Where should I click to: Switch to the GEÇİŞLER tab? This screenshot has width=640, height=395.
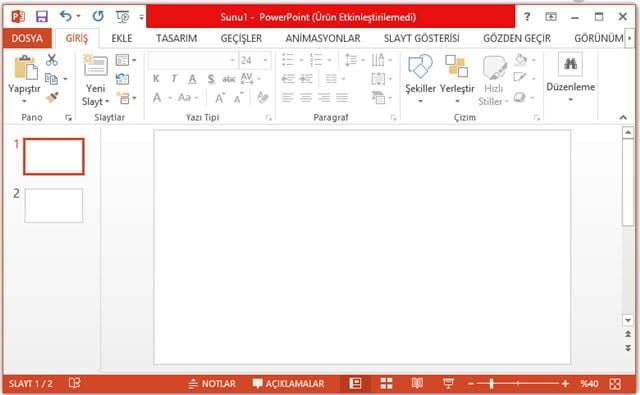pyautogui.click(x=241, y=38)
